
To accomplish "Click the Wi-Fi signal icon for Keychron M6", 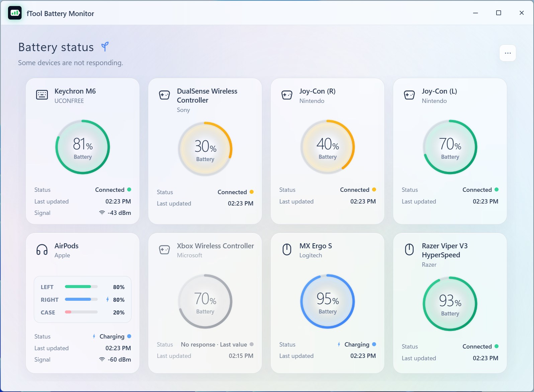I will coord(102,213).
